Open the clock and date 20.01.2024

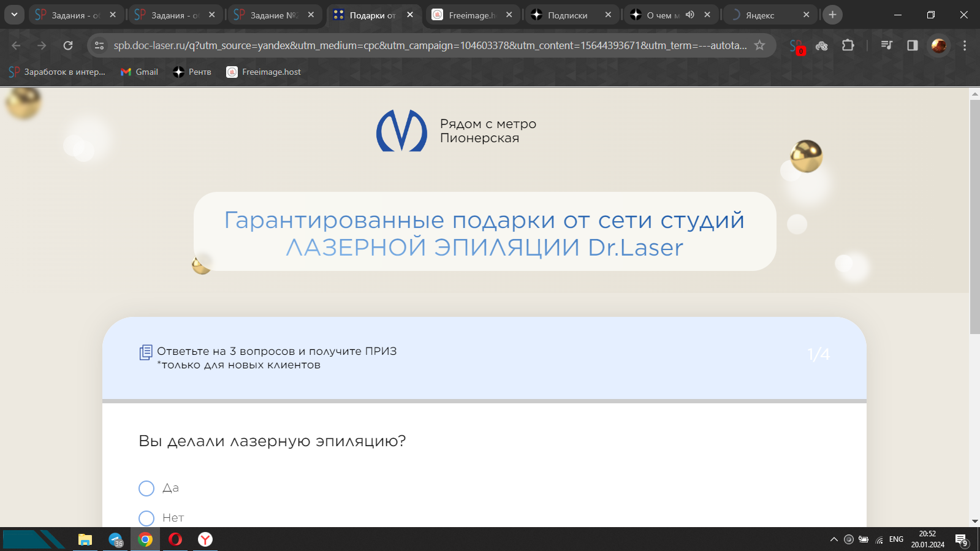tap(927, 539)
